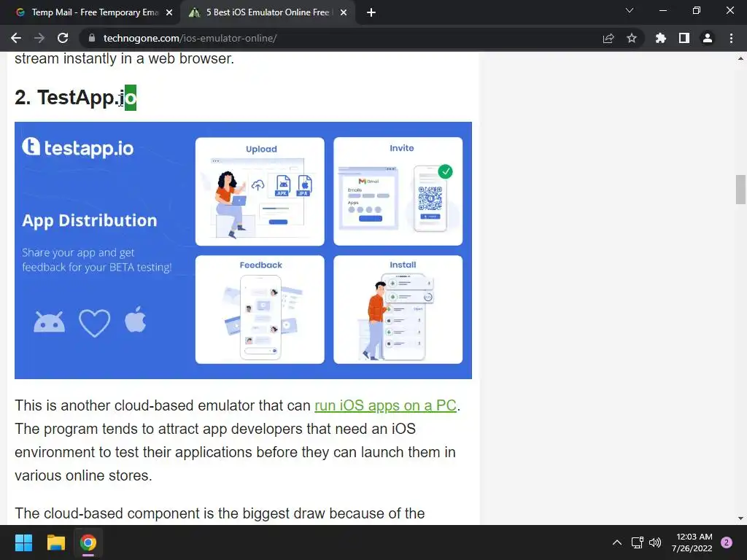Open network status in system tray

[x=637, y=542]
